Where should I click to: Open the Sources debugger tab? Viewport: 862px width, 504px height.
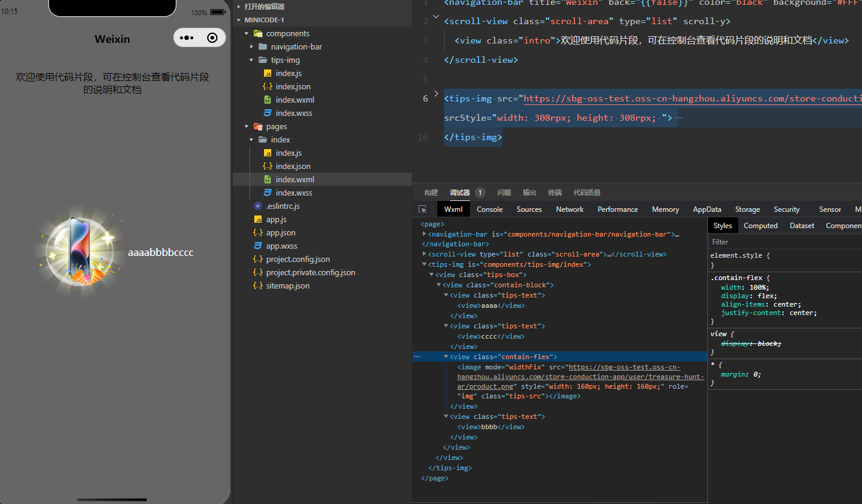[x=529, y=209]
